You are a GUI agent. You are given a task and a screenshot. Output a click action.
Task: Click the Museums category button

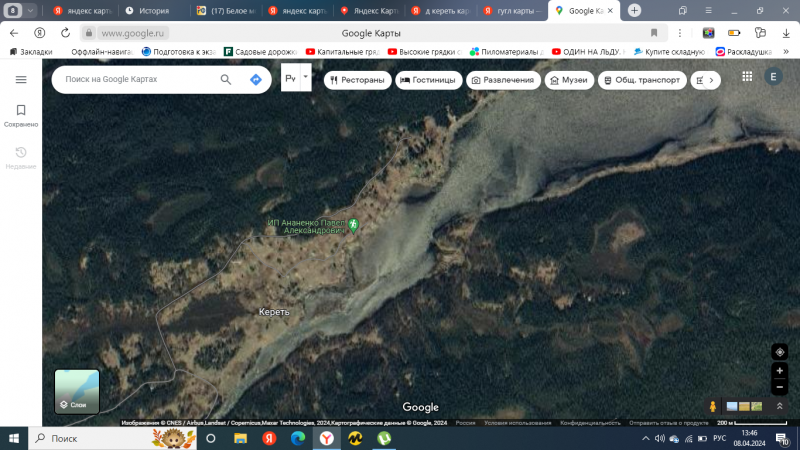point(567,80)
